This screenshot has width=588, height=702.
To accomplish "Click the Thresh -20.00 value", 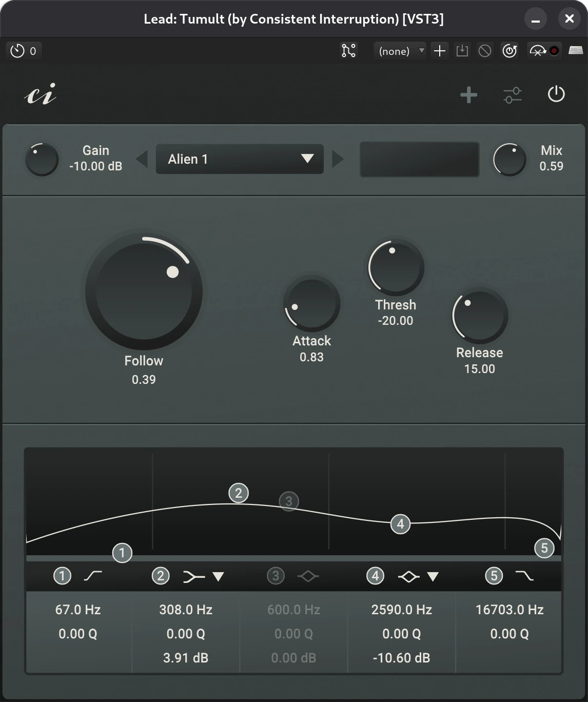I will [396, 321].
